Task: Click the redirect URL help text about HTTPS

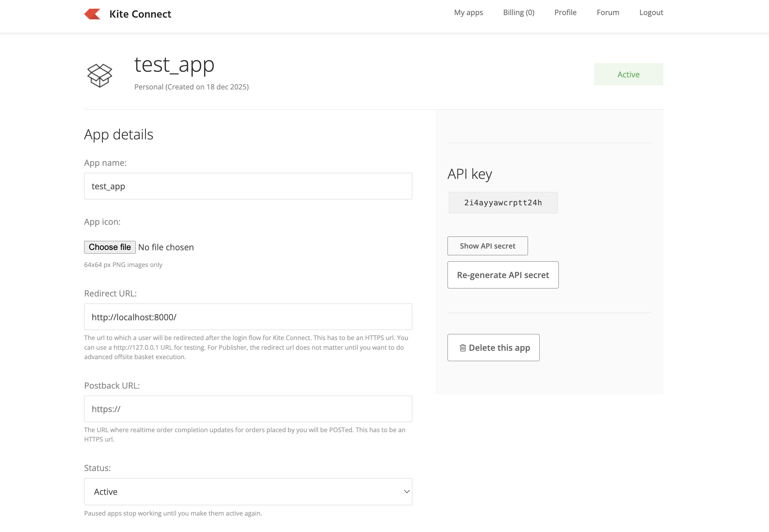Action: (x=246, y=347)
